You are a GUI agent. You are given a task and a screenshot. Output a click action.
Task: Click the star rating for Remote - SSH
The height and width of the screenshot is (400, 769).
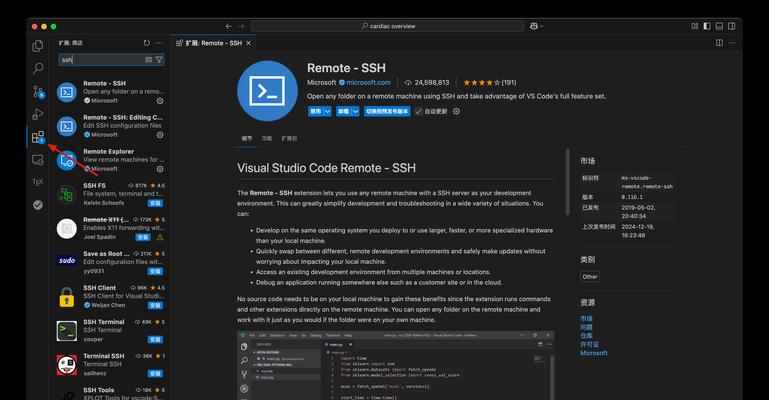click(482, 82)
